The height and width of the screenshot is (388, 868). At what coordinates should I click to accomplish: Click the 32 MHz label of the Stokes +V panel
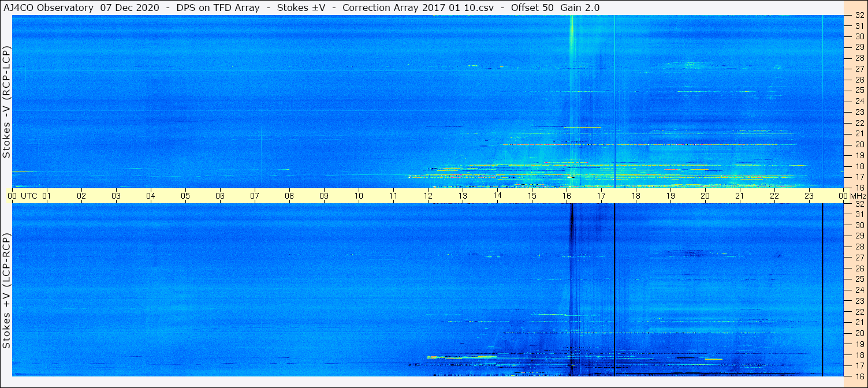tap(859, 204)
